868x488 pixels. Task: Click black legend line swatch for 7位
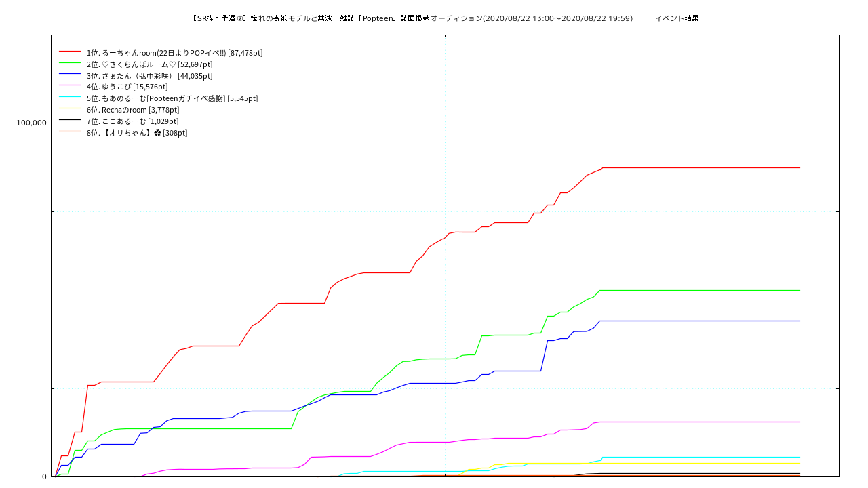click(71, 121)
